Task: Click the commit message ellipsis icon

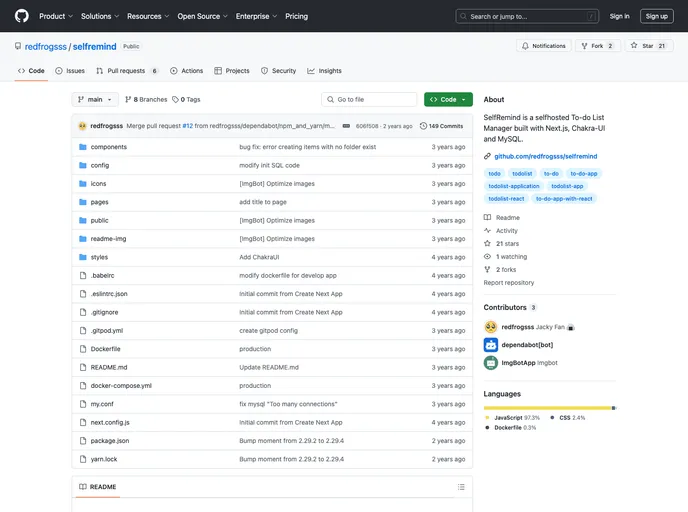Action: (x=346, y=126)
